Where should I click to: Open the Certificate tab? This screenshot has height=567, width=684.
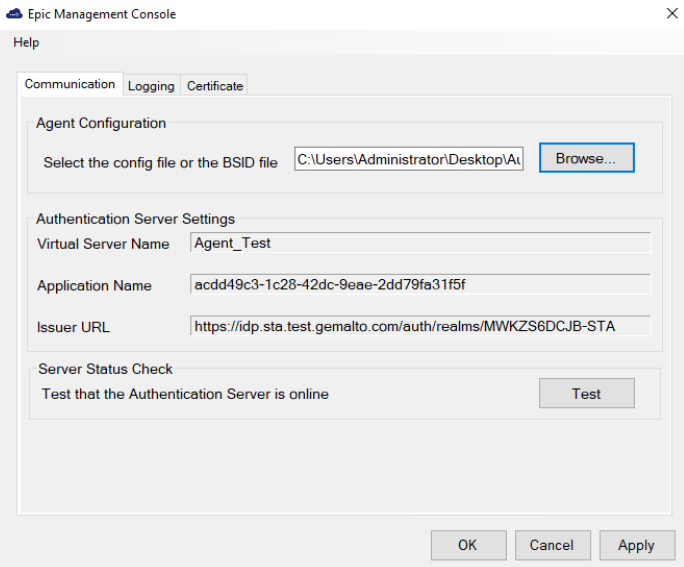[x=215, y=85]
